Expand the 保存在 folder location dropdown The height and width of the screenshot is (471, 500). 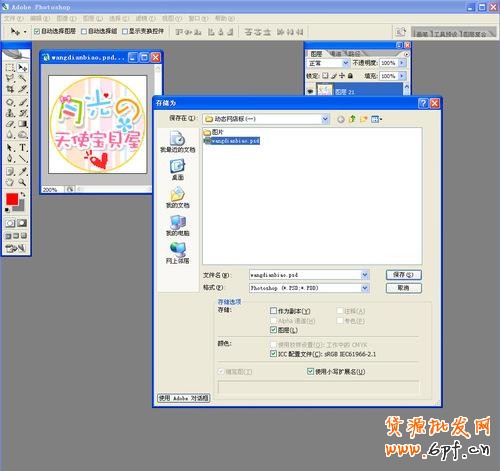pyautogui.click(x=325, y=119)
